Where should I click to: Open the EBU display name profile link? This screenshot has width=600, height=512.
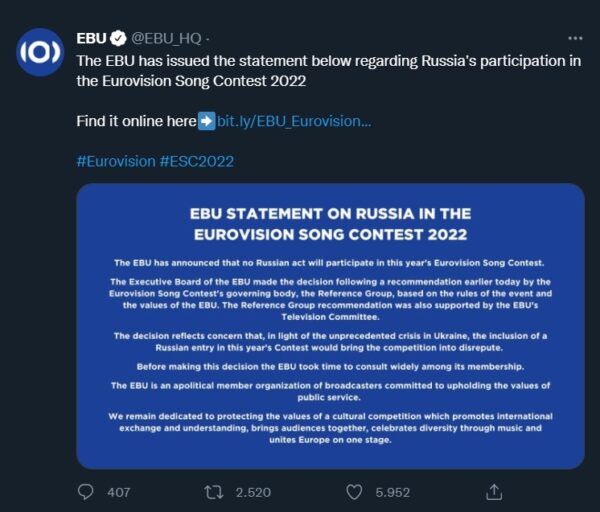91,39
